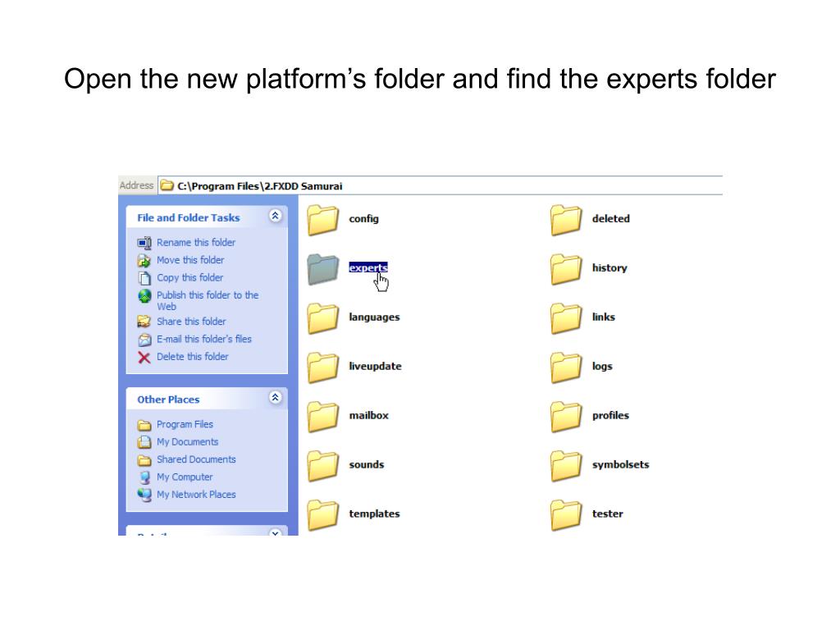840x630 pixels.
Task: Open My Computer link
Action: click(185, 477)
